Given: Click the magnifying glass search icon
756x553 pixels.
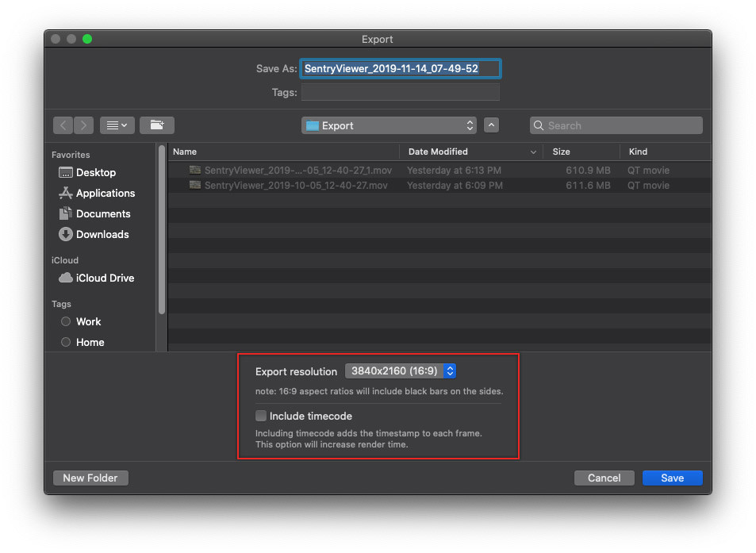Looking at the screenshot, I should tap(539, 125).
